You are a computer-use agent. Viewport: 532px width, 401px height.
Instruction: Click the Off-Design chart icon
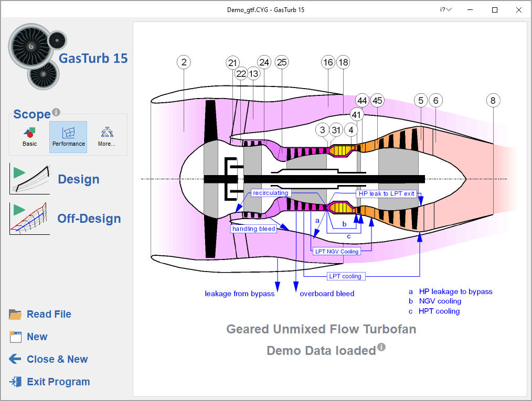tap(29, 218)
